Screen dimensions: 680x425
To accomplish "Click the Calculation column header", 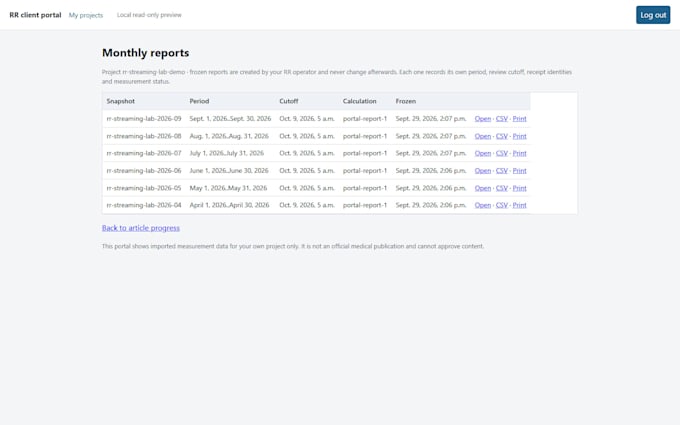I will pos(360,101).
